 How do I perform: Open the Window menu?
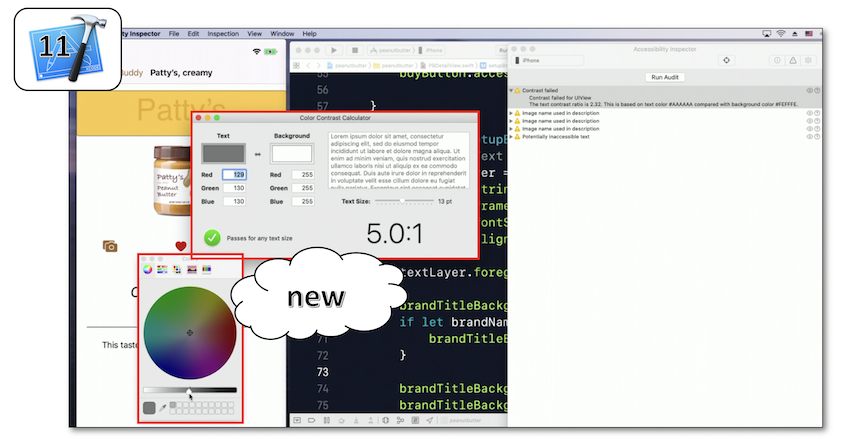tap(282, 33)
